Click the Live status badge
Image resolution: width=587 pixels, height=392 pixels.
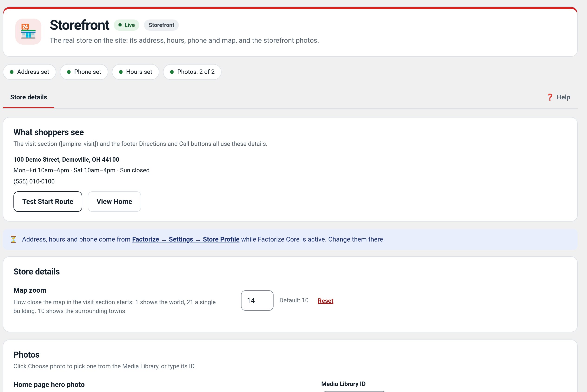click(127, 25)
